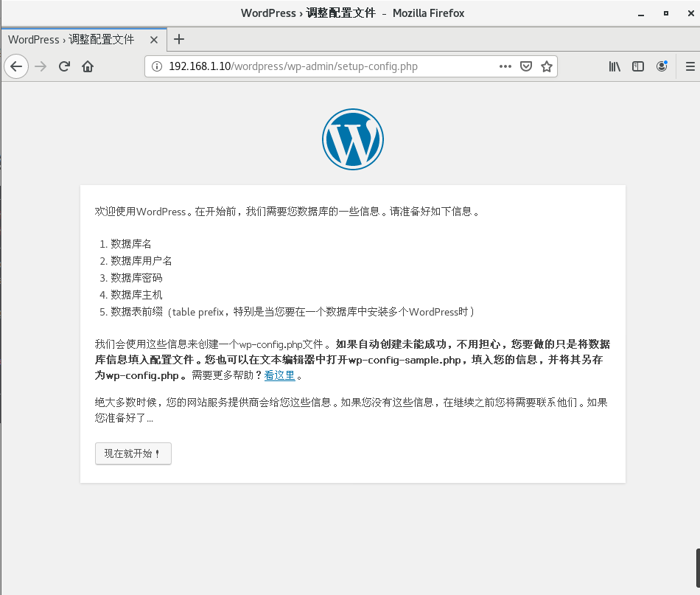Navigate back with the back arrow icon
The width and height of the screenshot is (700, 595).
[16, 66]
